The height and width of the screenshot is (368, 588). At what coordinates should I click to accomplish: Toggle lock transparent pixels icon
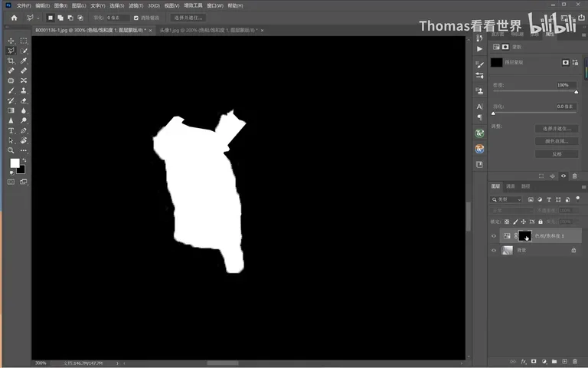(507, 222)
